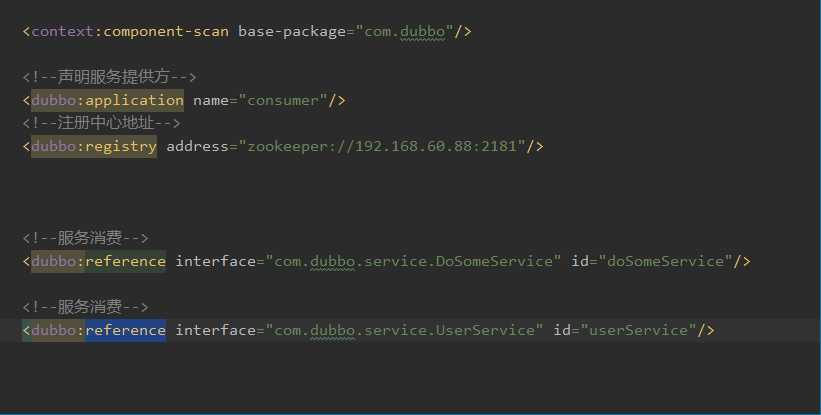
Task: Click the base-package attribute name
Action: pyautogui.click(x=292, y=31)
